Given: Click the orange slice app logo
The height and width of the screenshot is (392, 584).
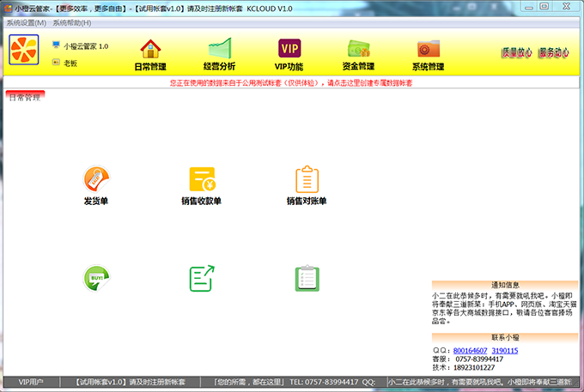Looking at the screenshot, I should [24, 50].
